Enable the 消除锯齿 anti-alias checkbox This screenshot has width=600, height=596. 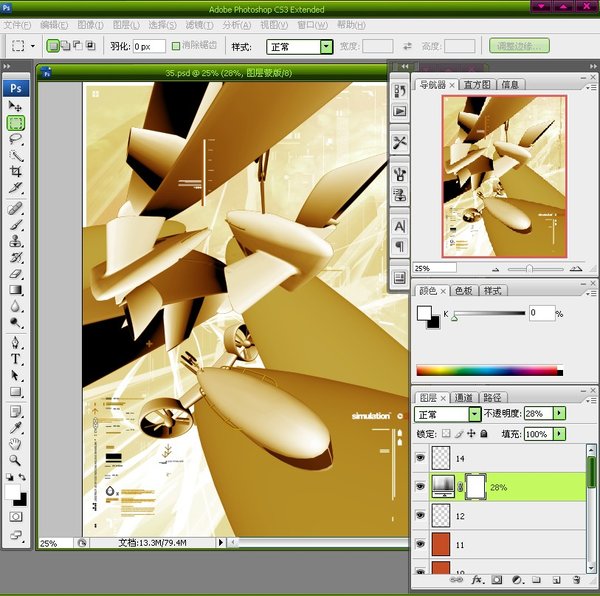[177, 46]
